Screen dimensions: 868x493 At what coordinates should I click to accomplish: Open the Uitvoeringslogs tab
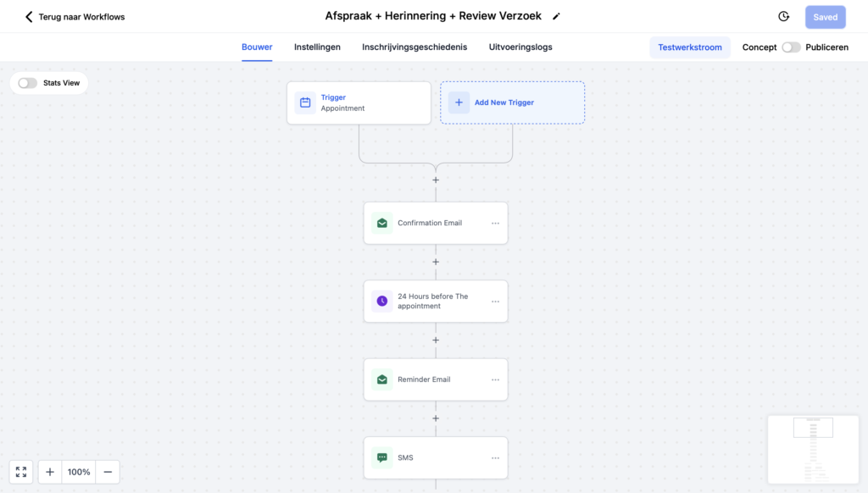click(520, 47)
